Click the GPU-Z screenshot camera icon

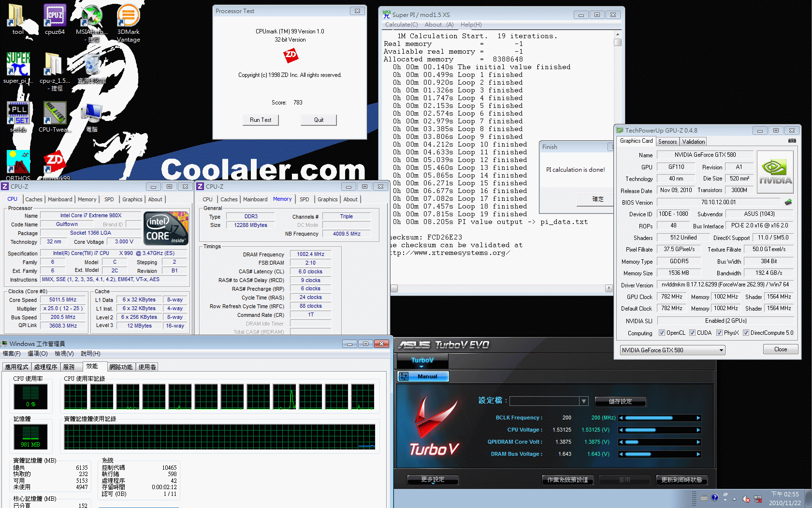792,141
